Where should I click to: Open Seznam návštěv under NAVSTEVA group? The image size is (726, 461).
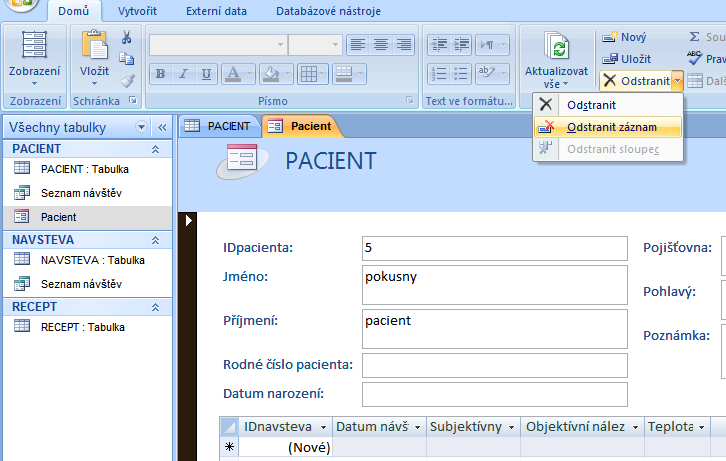88,284
